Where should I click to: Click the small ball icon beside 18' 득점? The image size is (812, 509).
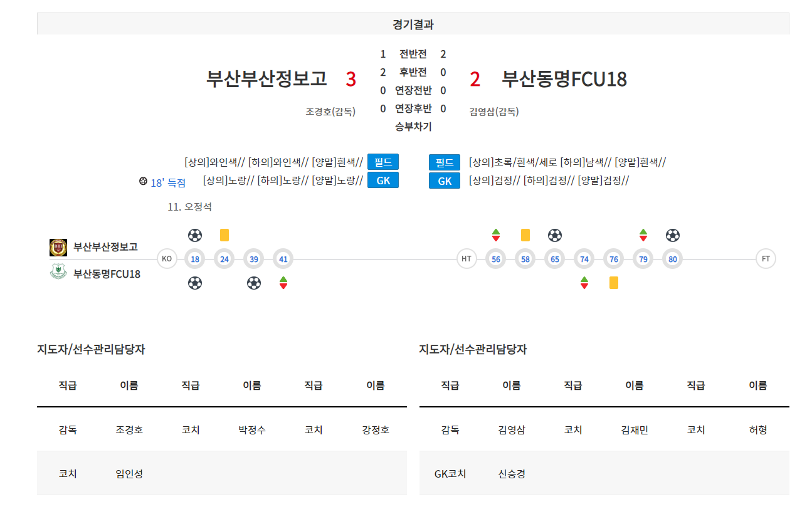(x=143, y=182)
